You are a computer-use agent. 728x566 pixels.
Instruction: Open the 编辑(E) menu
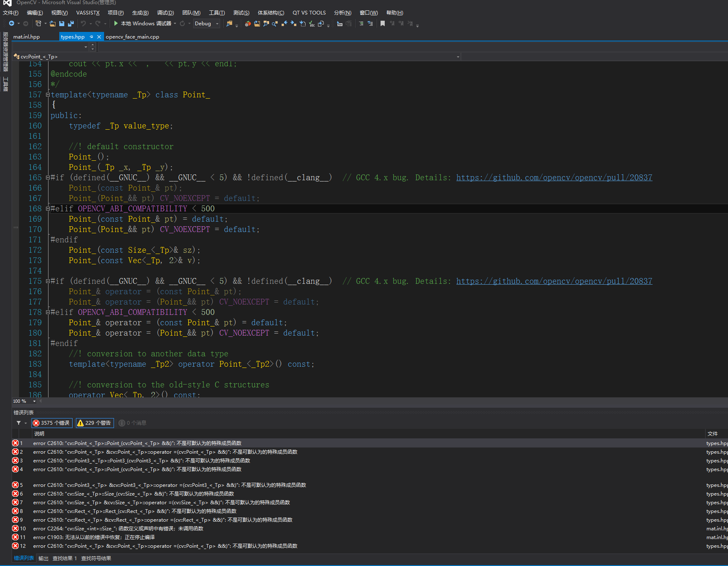tap(35, 13)
